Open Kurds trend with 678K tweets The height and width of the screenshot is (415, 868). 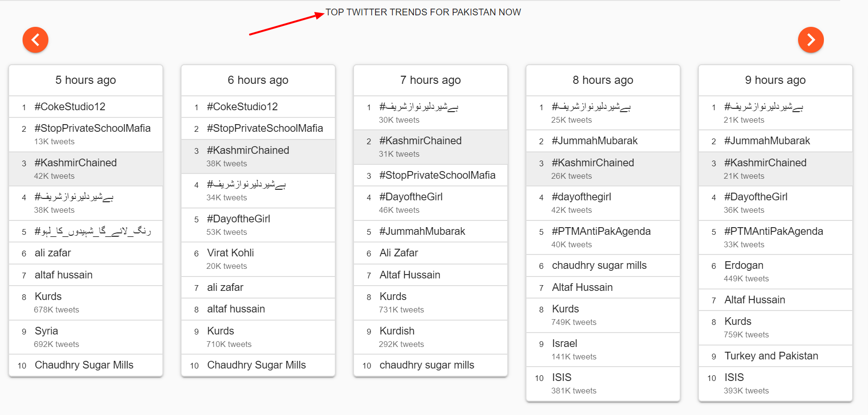pyautogui.click(x=86, y=303)
